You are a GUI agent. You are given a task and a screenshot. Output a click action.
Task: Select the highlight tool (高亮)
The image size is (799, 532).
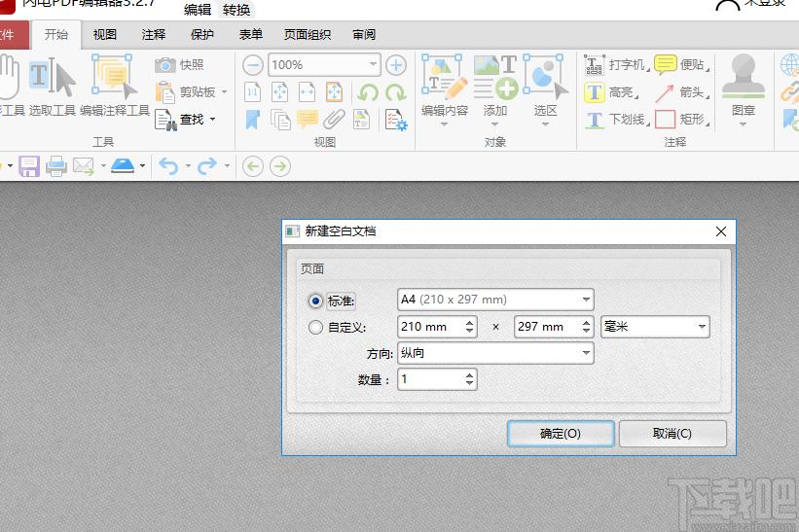(x=611, y=92)
